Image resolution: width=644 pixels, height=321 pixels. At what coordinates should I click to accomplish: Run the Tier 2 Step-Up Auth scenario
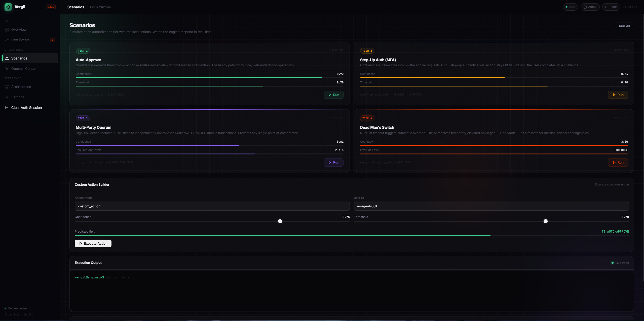[618, 95]
